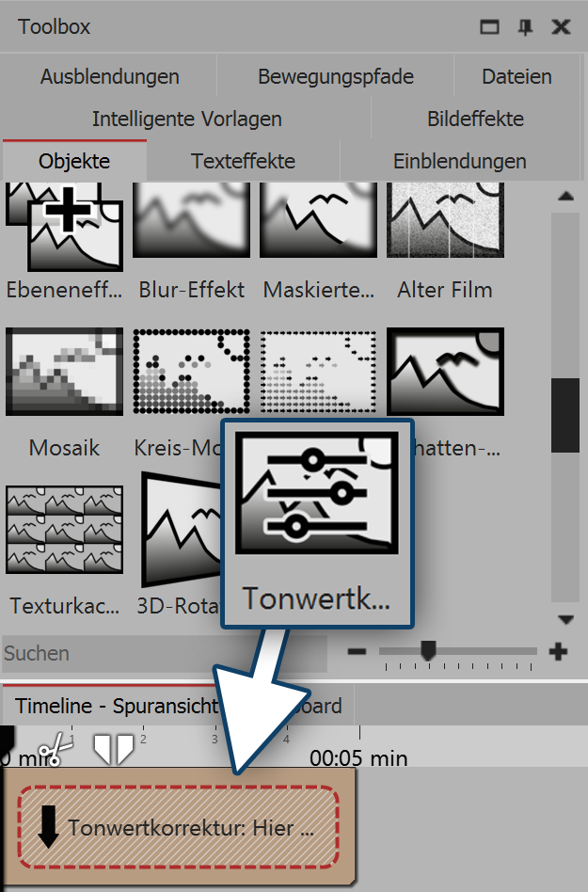The image size is (588, 892).
Task: Toggle the Toolbox pin icon
Action: (526, 26)
